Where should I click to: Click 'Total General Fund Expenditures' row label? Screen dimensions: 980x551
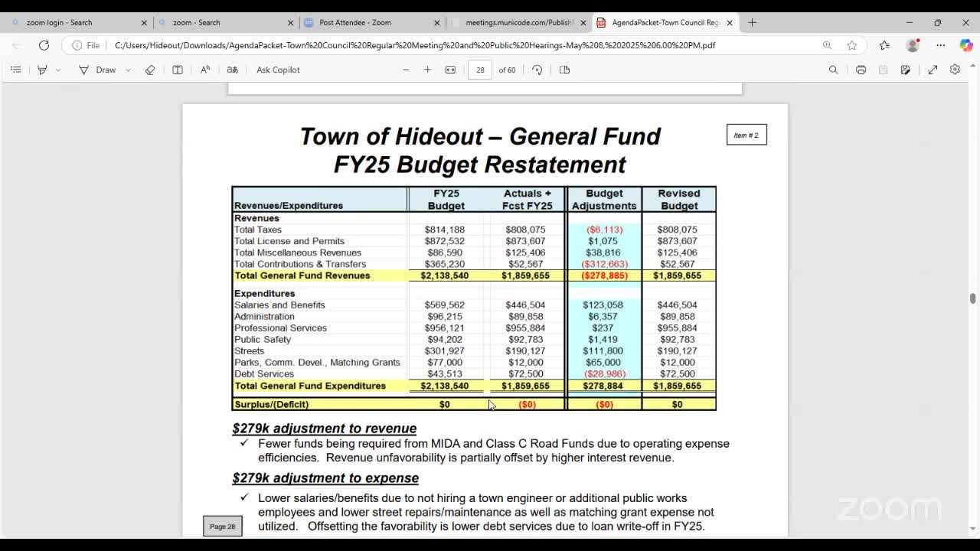coord(310,386)
